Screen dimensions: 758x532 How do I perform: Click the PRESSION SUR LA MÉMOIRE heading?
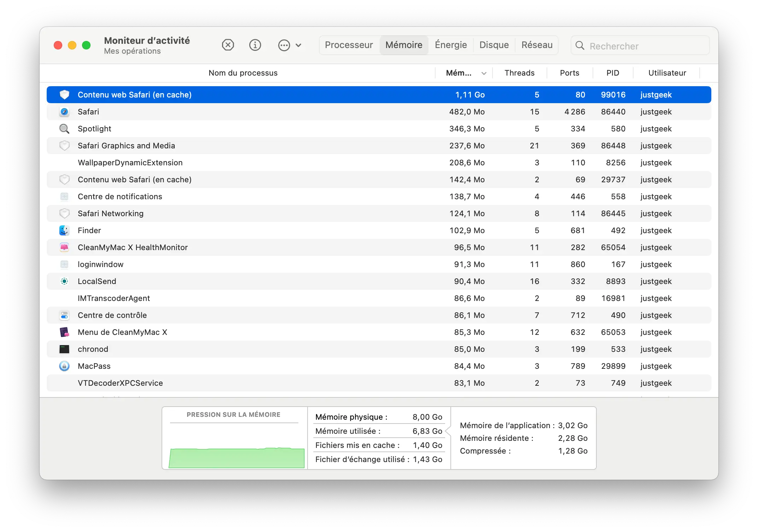point(233,415)
